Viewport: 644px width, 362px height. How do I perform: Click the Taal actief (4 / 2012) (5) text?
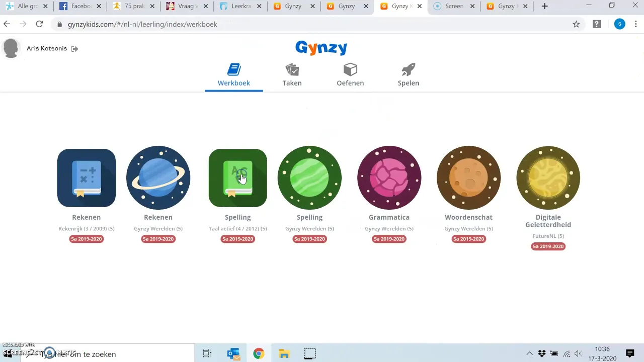[x=237, y=229]
